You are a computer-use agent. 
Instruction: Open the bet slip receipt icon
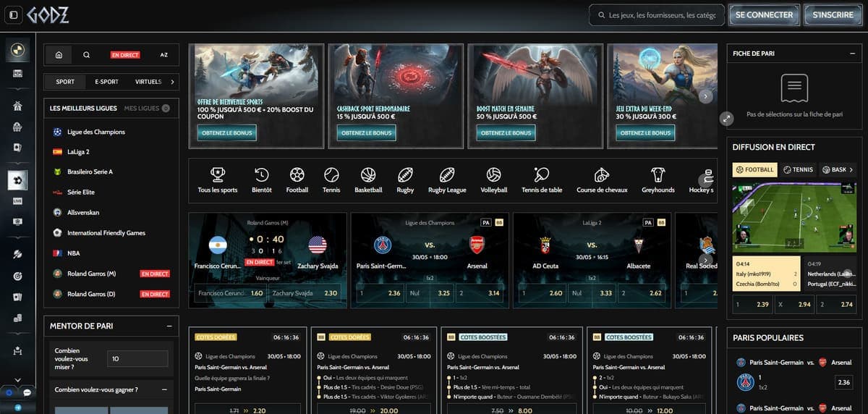point(794,88)
